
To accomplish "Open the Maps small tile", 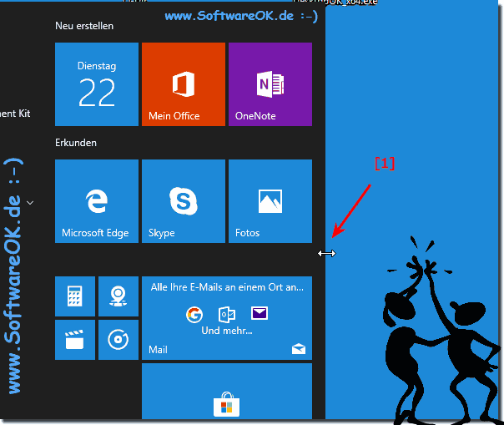I will point(118,296).
